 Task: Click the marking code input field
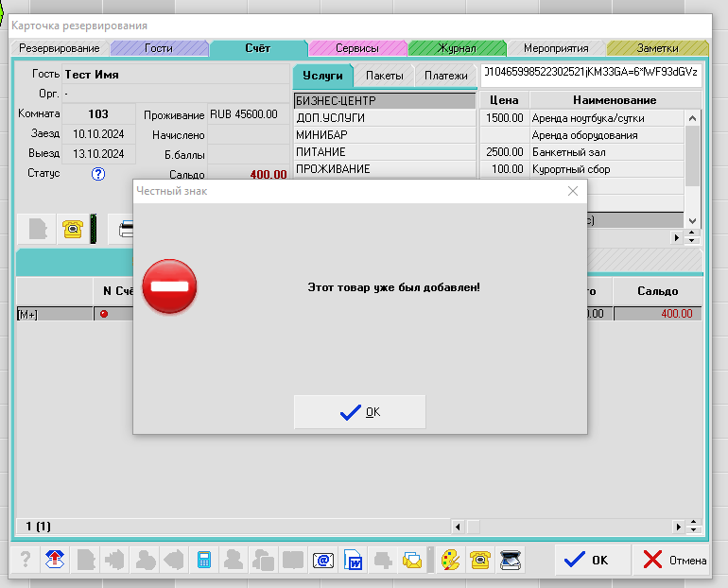click(590, 73)
